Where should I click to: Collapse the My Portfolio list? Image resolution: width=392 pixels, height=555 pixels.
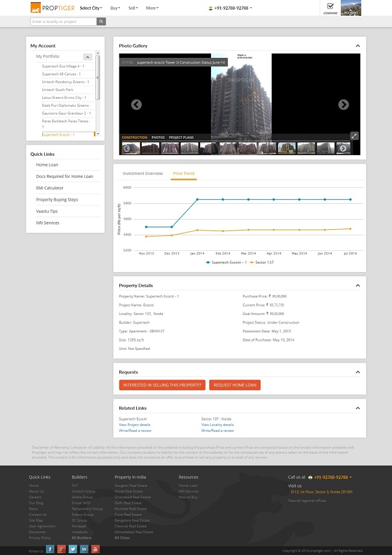click(87, 57)
